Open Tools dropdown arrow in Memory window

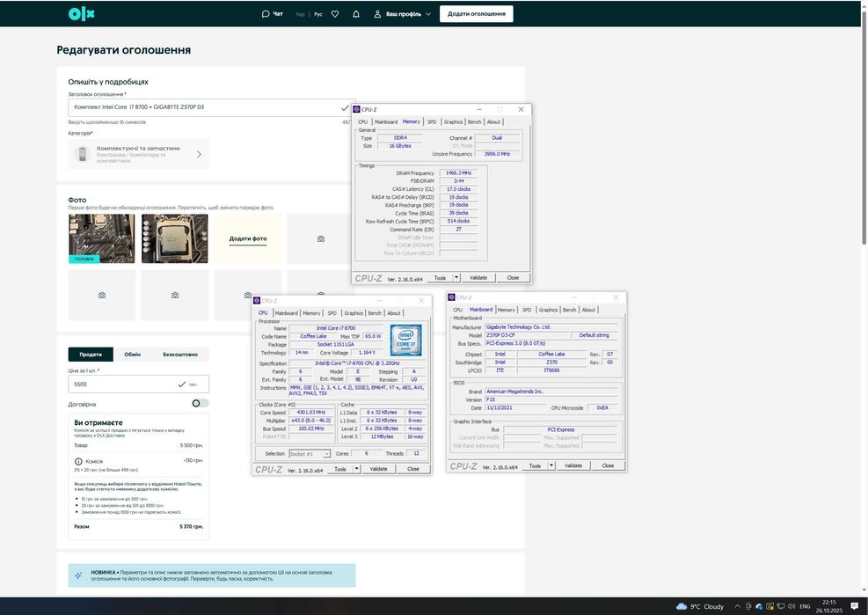pos(456,277)
